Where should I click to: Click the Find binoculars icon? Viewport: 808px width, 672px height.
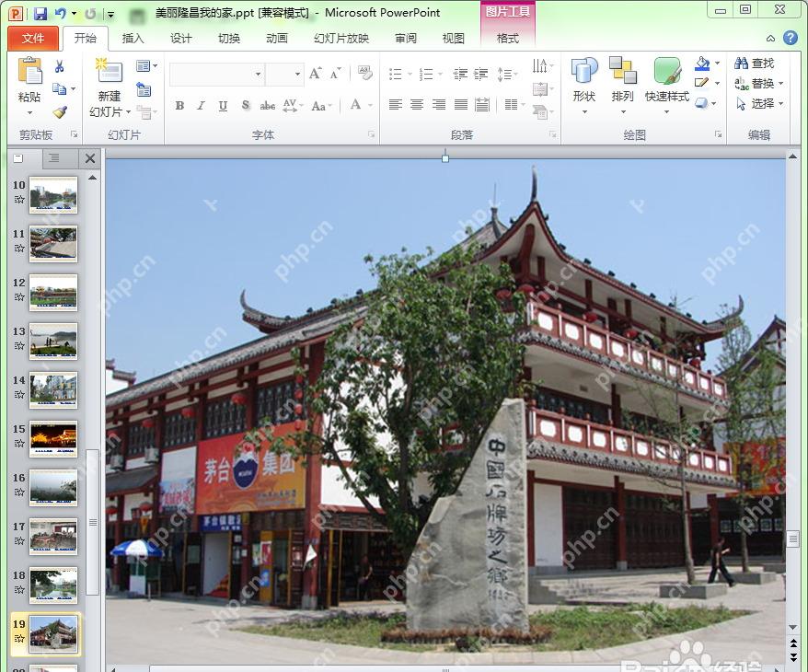742,63
